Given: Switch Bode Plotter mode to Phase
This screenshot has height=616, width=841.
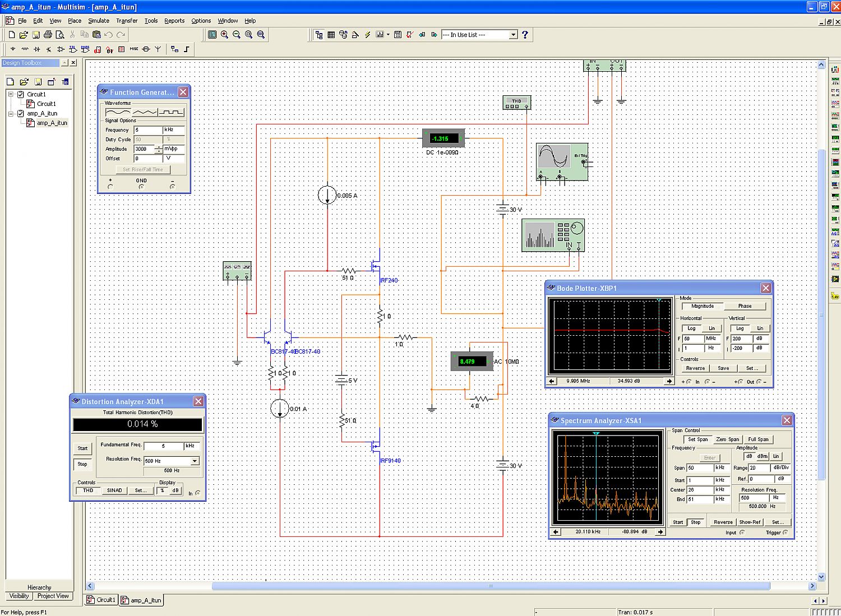Looking at the screenshot, I should click(745, 306).
